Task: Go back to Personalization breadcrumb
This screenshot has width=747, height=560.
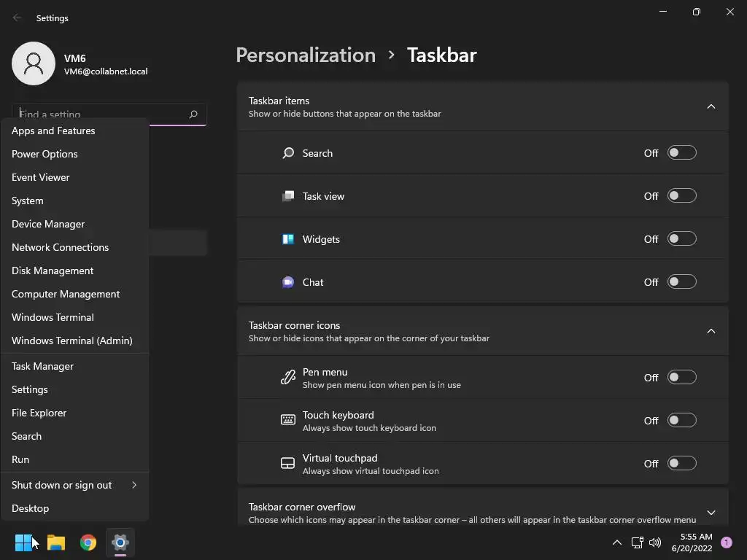Action: click(x=306, y=55)
